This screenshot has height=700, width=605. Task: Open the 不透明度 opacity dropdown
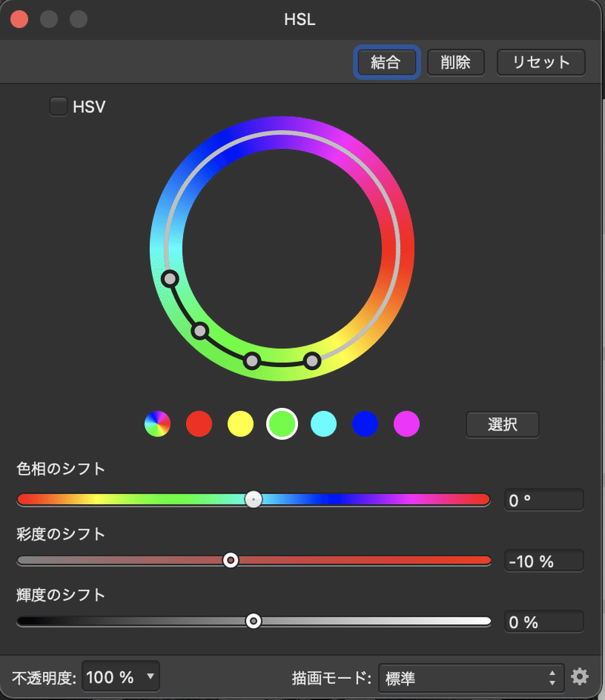pyautogui.click(x=120, y=677)
